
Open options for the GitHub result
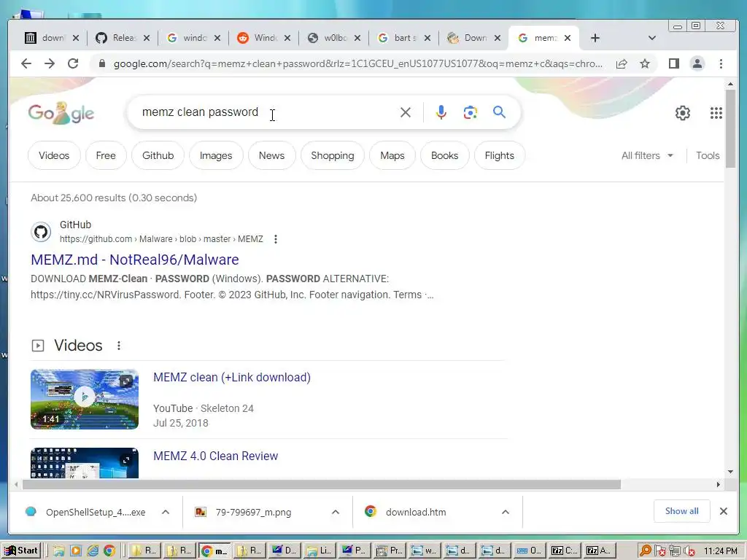coord(275,239)
